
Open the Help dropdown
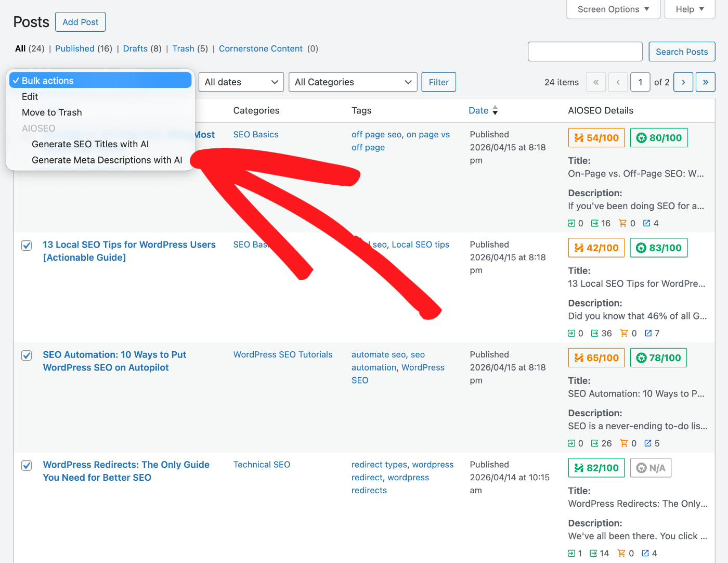[690, 9]
